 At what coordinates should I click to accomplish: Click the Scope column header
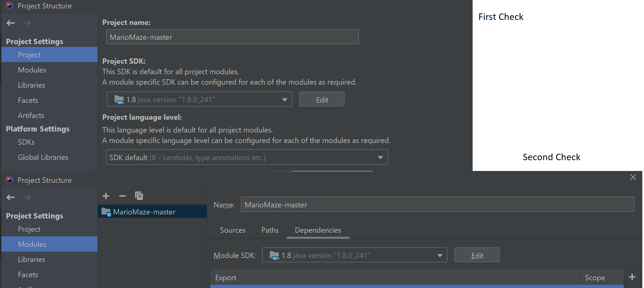coord(601,278)
